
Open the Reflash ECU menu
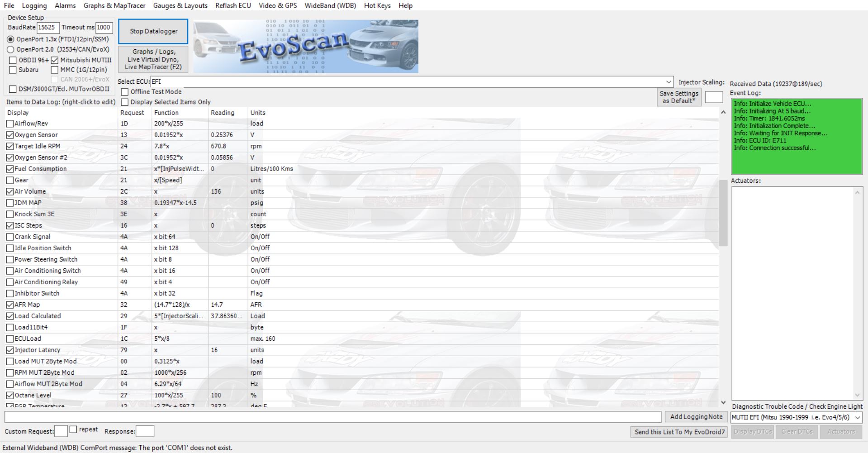tap(233, 5)
